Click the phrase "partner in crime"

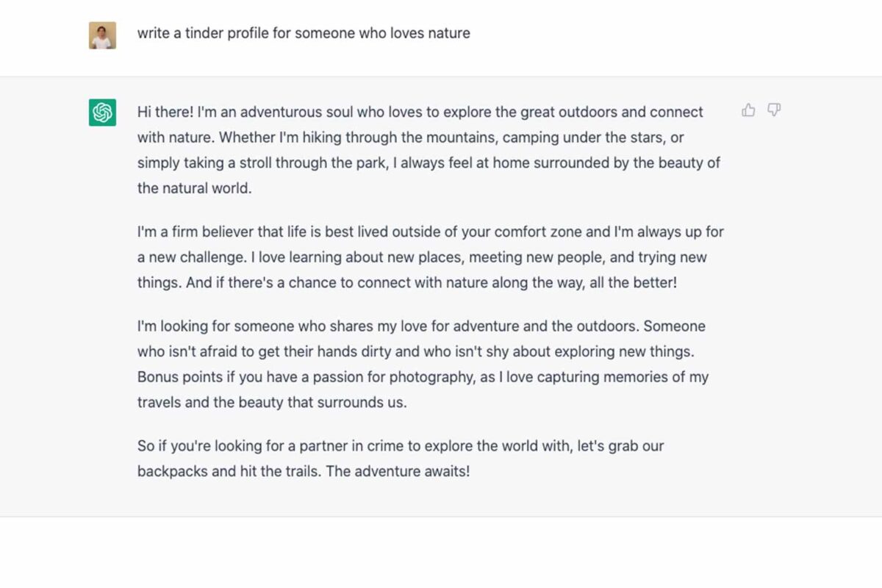(395, 446)
